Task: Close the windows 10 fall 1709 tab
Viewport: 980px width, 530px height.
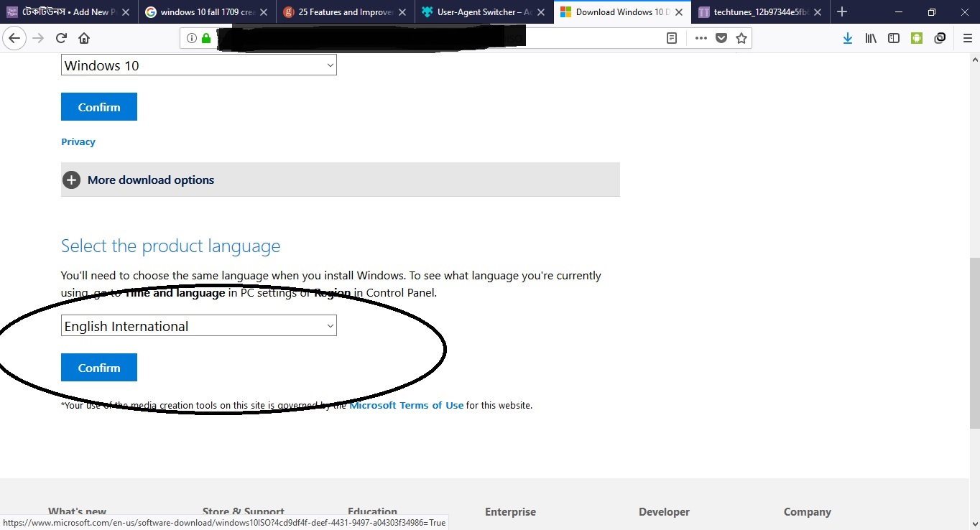Action: 263,12
